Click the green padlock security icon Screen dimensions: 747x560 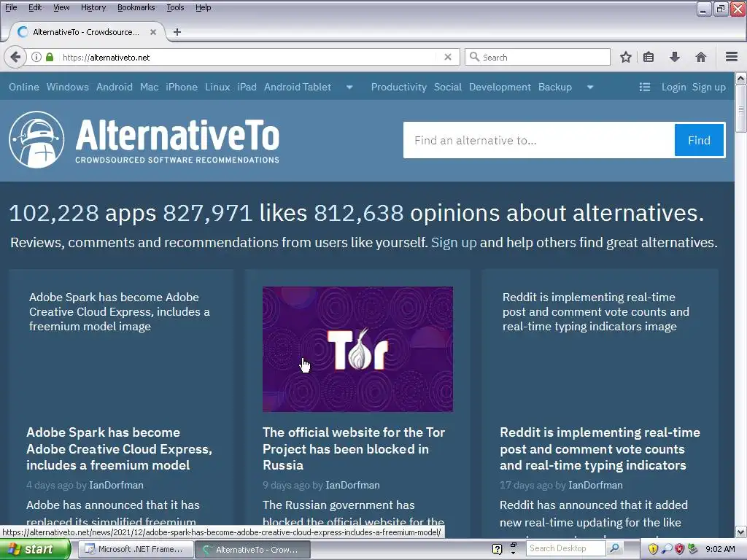(50, 57)
